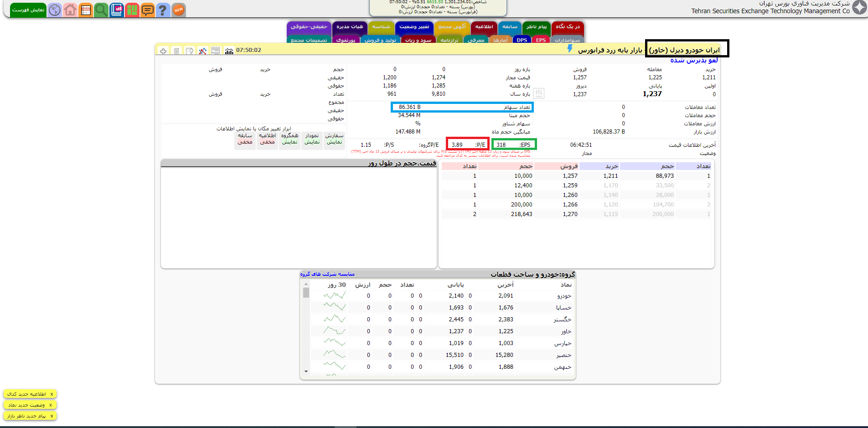
Task: Click the 30 روز column header
Action: coord(336,284)
